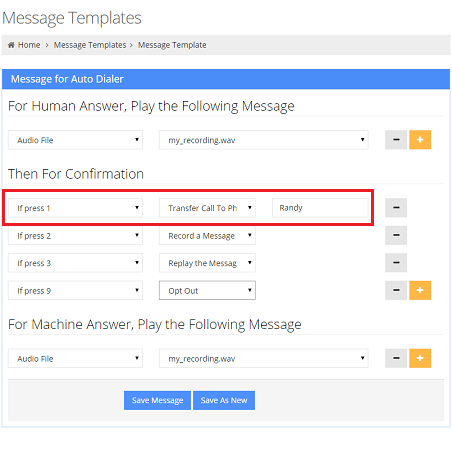Add another human answer message row
Image resolution: width=452 pixels, height=452 pixels.
(x=420, y=140)
